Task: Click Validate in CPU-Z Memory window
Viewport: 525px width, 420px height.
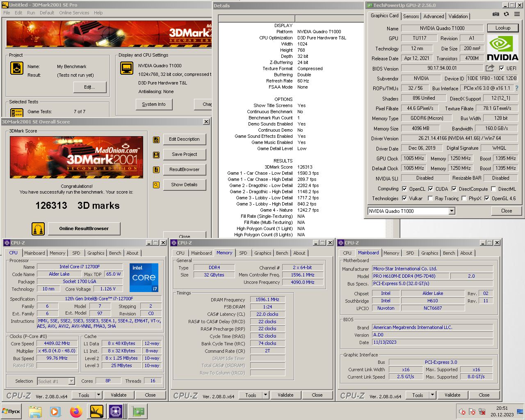Action: point(285,395)
